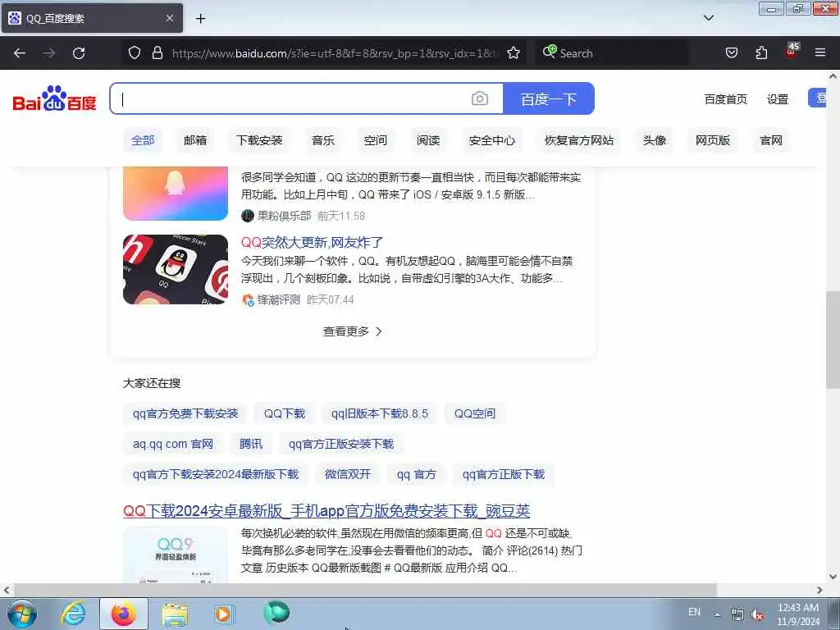Click the 百度一下 search button
The width and height of the screenshot is (840, 630).
tap(549, 98)
